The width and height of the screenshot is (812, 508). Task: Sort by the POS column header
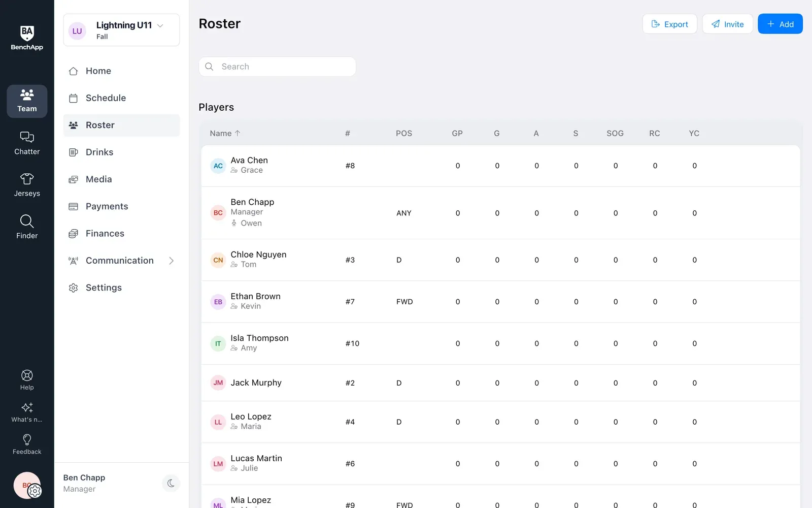tap(404, 133)
